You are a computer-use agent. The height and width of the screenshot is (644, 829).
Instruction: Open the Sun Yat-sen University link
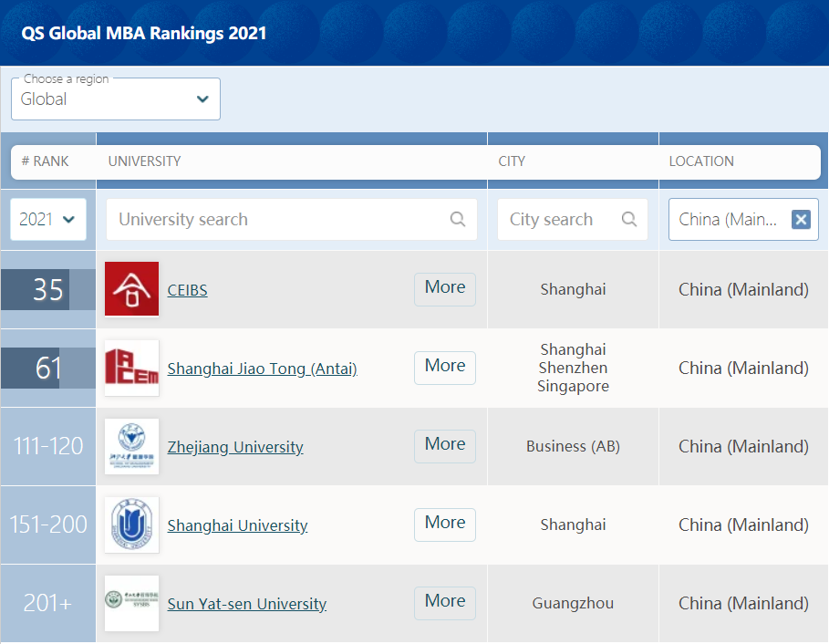click(247, 604)
